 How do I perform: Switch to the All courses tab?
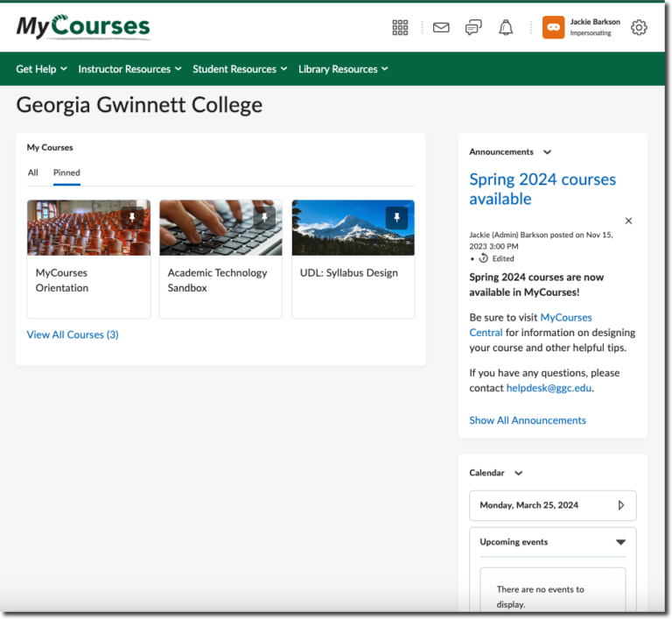point(32,172)
